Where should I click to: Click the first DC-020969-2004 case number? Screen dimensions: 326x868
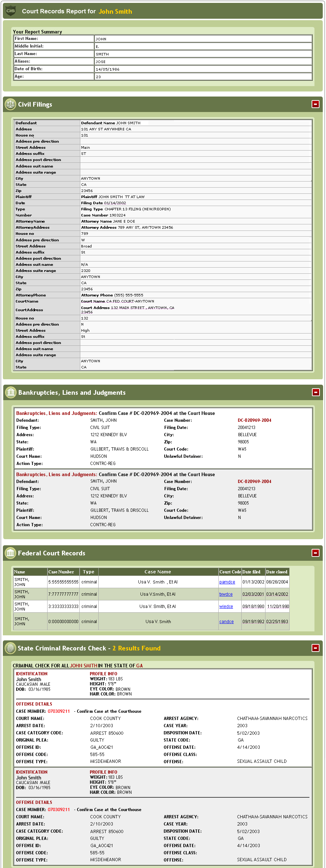254,420
